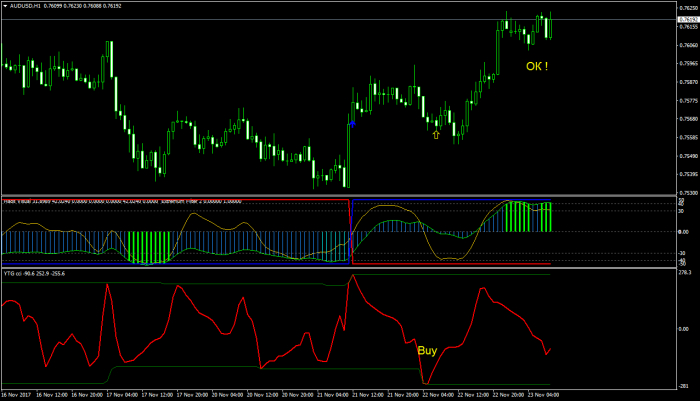This screenshot has height=401, width=700.
Task: Click price level 0.75490 on the axis
Action: coord(689,156)
